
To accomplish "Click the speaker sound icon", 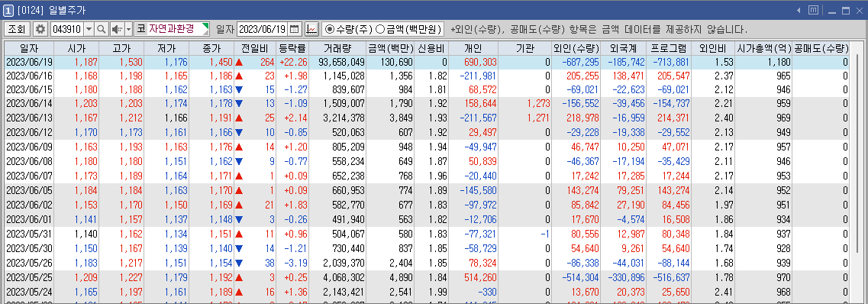I will click(x=117, y=29).
